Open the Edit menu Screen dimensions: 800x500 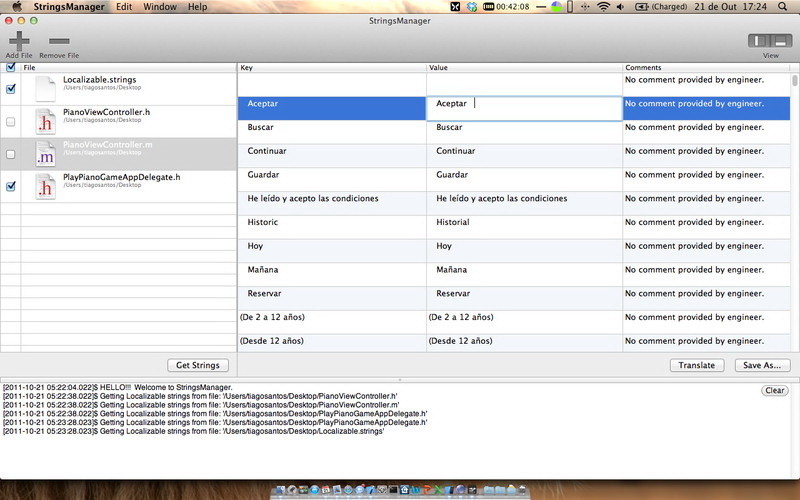(x=124, y=7)
